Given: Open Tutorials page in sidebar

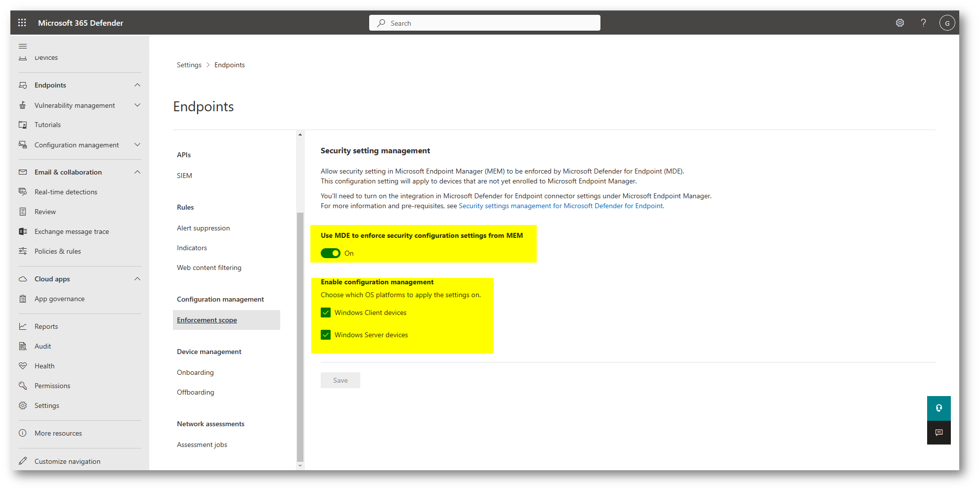Looking at the screenshot, I should click(47, 125).
